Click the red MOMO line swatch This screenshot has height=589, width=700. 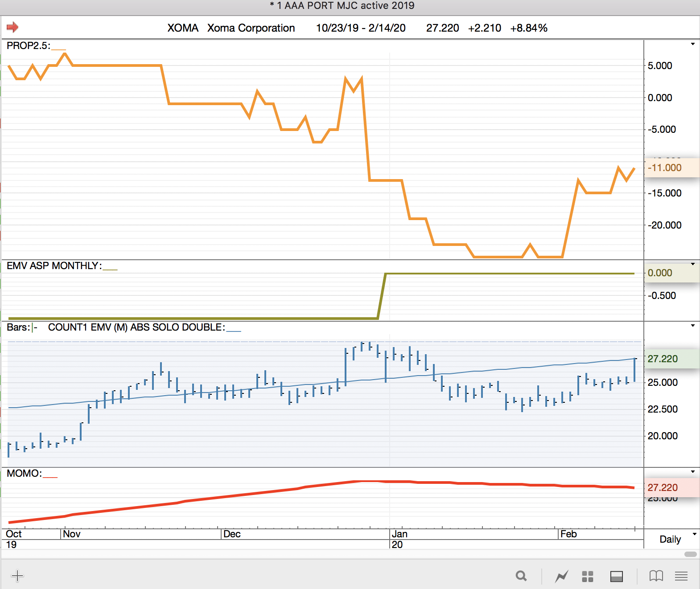(50, 477)
